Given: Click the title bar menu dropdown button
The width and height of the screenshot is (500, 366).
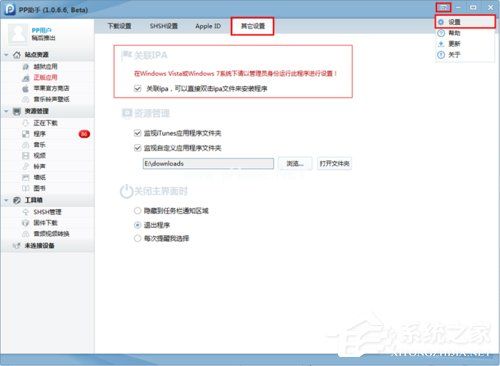Looking at the screenshot, I should (x=443, y=7).
